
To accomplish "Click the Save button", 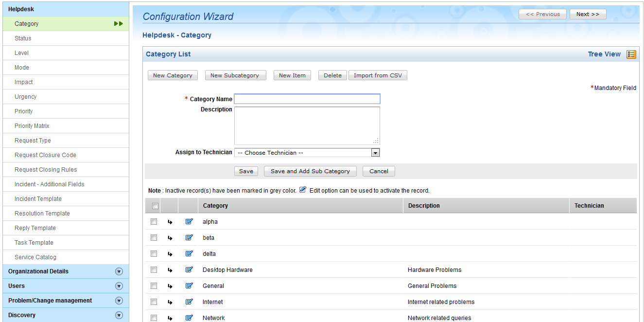I will point(246,171).
